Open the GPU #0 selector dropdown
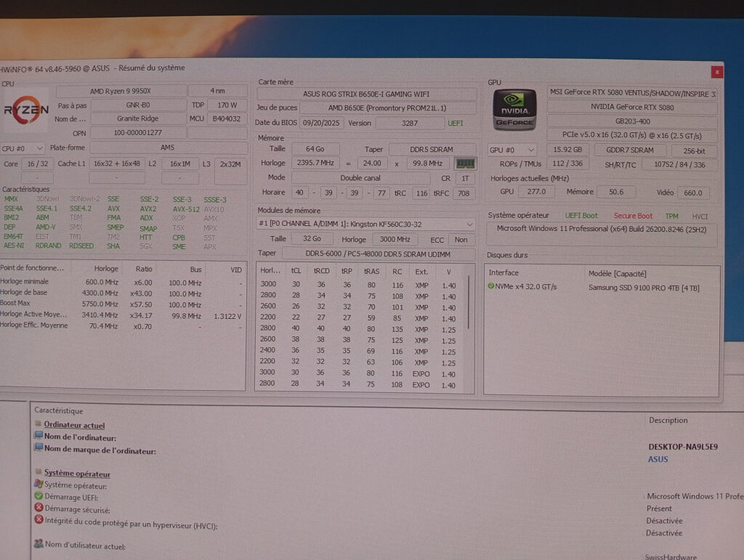This screenshot has height=560, width=744. tap(512, 150)
